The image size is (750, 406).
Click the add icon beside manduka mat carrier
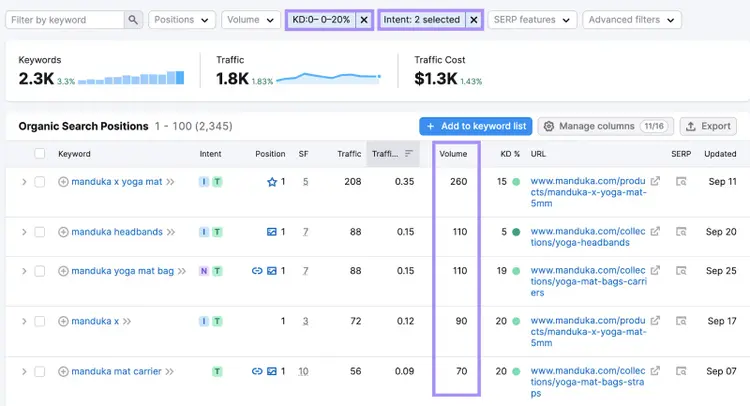click(x=63, y=372)
